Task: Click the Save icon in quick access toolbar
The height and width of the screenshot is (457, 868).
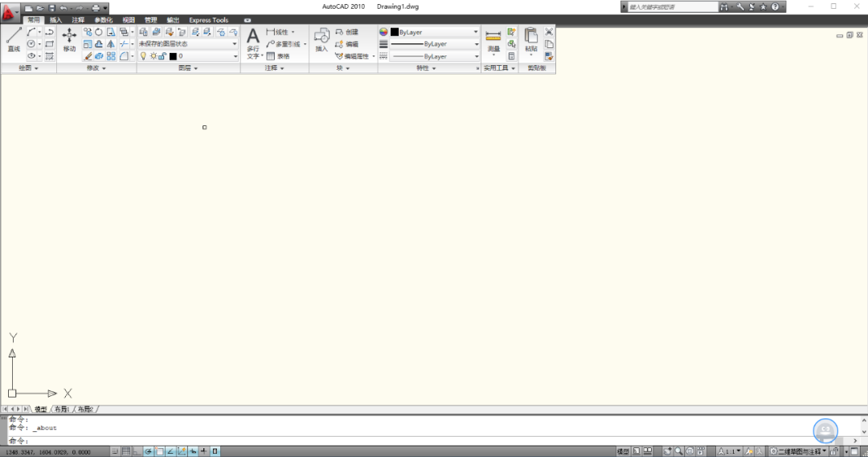Action: (51, 8)
